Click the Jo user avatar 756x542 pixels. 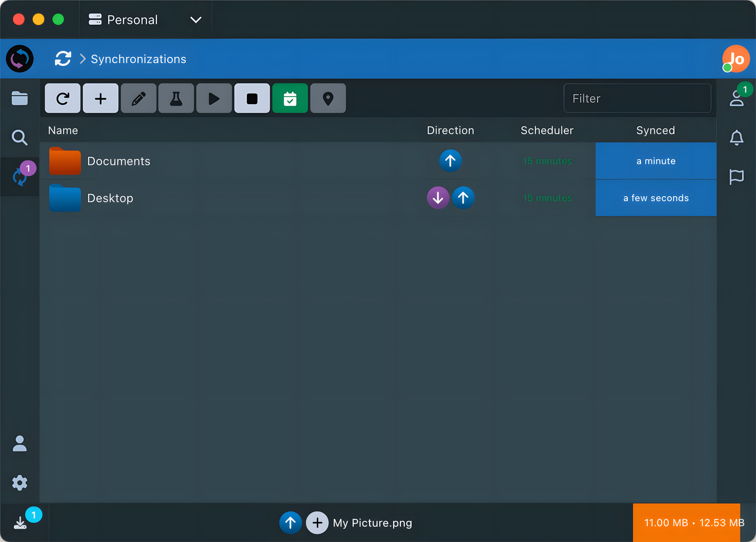tap(736, 59)
